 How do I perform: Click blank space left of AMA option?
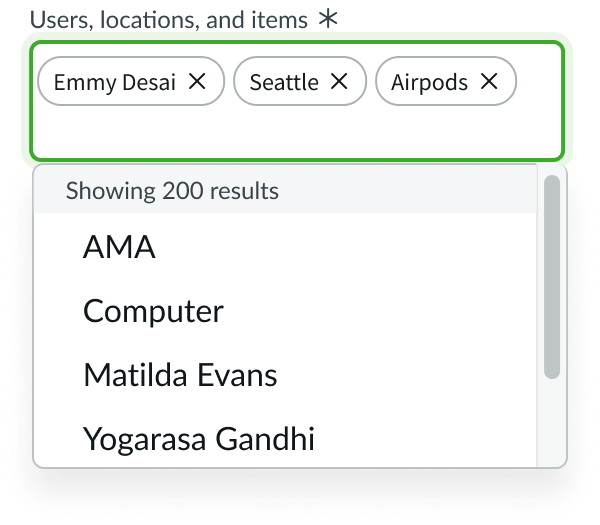58,247
